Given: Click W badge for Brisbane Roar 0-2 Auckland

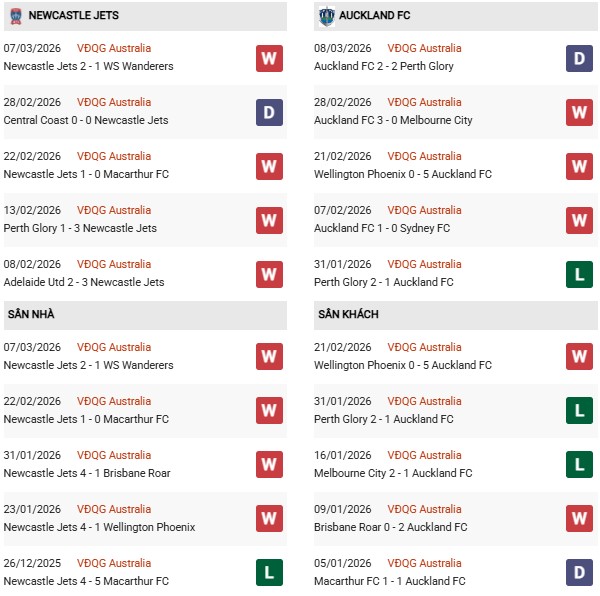Looking at the screenshot, I should point(579,519).
